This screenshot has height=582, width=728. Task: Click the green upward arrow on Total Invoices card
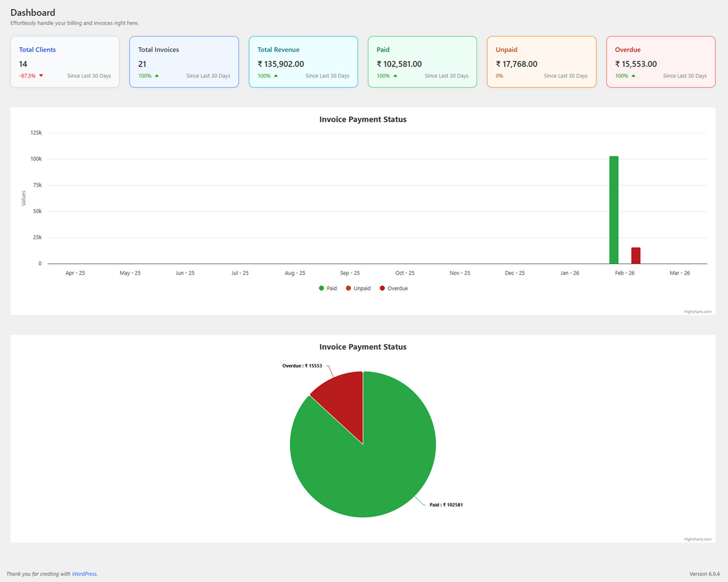[157, 76]
